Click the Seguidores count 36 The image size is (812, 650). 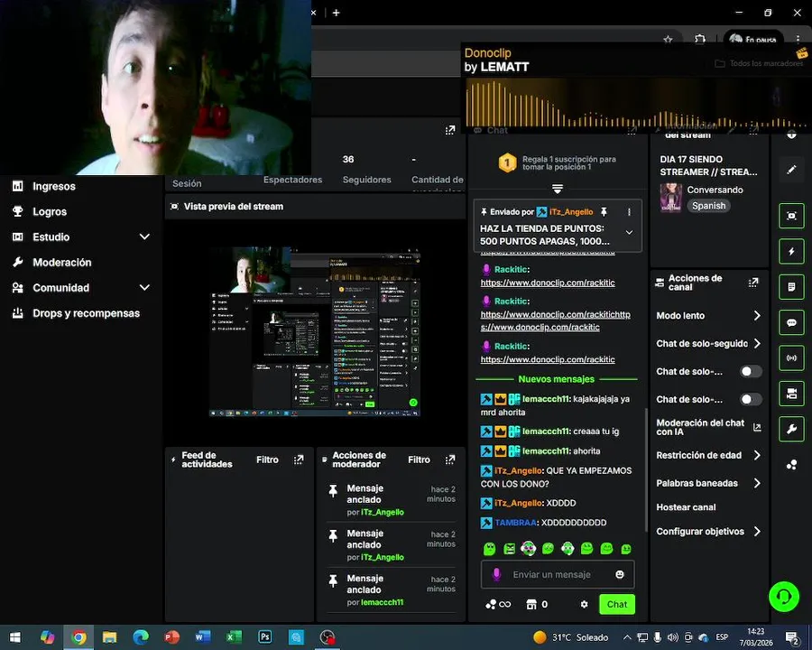click(x=348, y=159)
